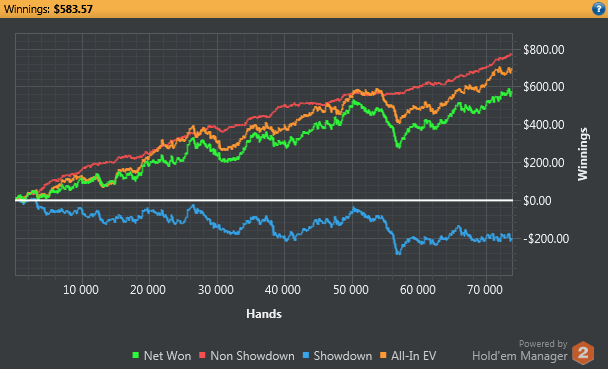The width and height of the screenshot is (608, 369).
Task: Click the 10 000 x-axis label
Action: click(81, 290)
